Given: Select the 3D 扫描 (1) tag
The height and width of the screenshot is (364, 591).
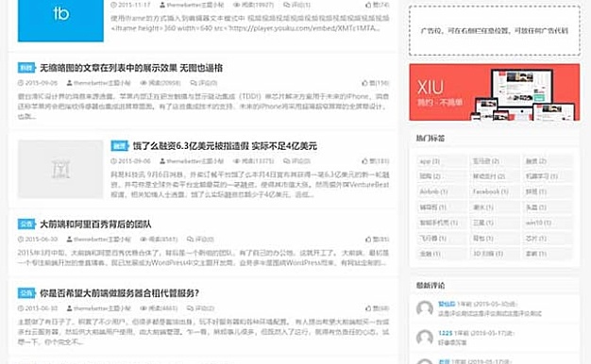Looking at the screenshot, I should 495,254.
